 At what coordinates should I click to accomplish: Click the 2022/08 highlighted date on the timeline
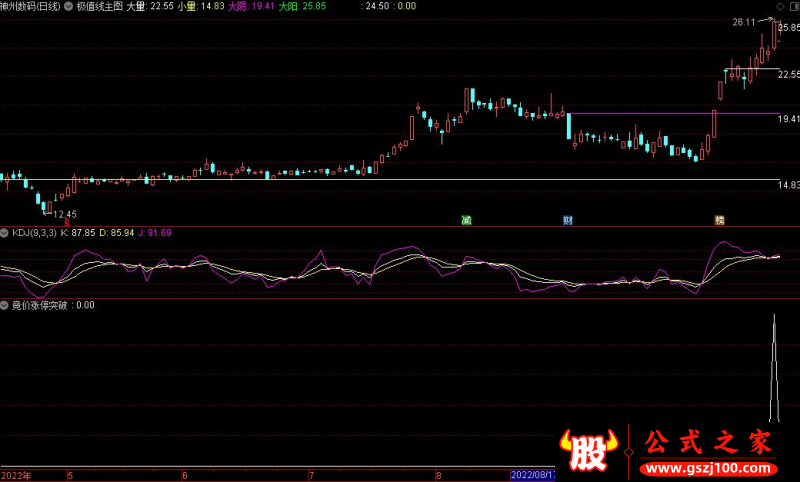point(534,475)
